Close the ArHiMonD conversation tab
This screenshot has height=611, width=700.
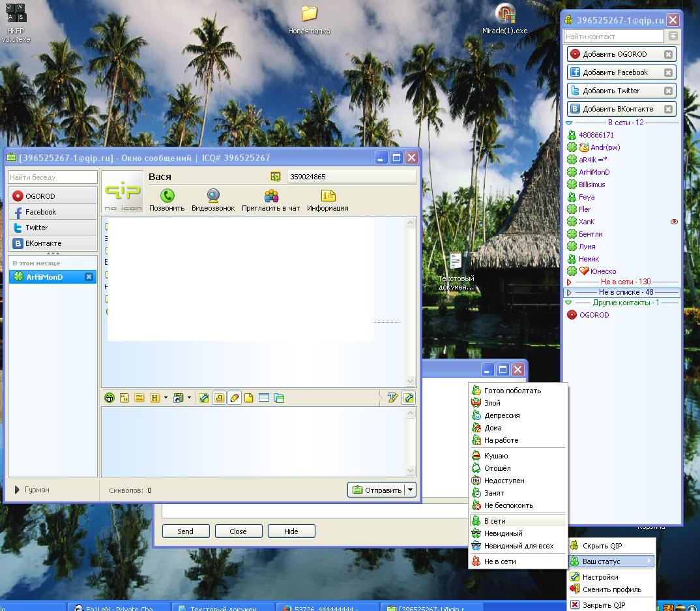point(89,277)
